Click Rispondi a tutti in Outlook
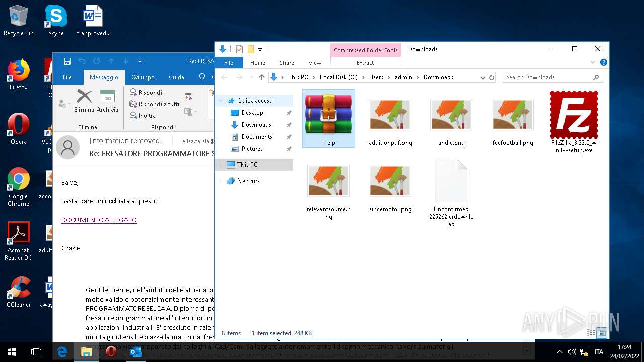644x362 pixels. pyautogui.click(x=154, y=104)
